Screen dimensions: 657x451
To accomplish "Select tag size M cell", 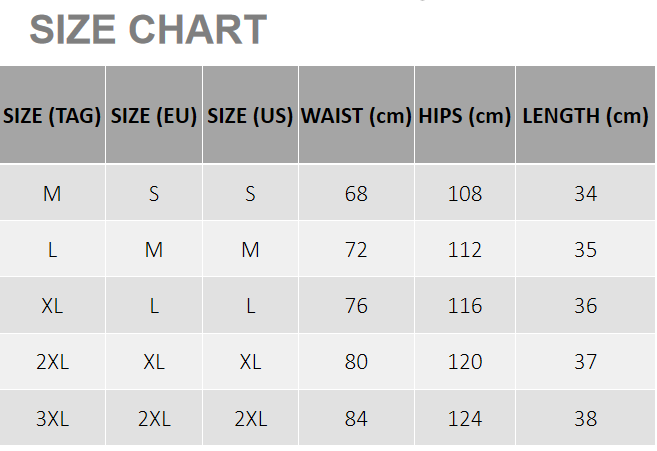I will click(52, 192).
